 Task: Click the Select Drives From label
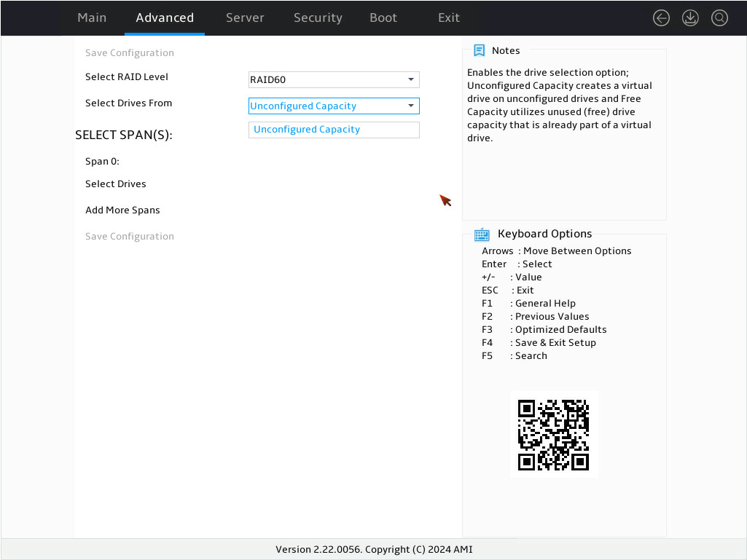point(128,103)
